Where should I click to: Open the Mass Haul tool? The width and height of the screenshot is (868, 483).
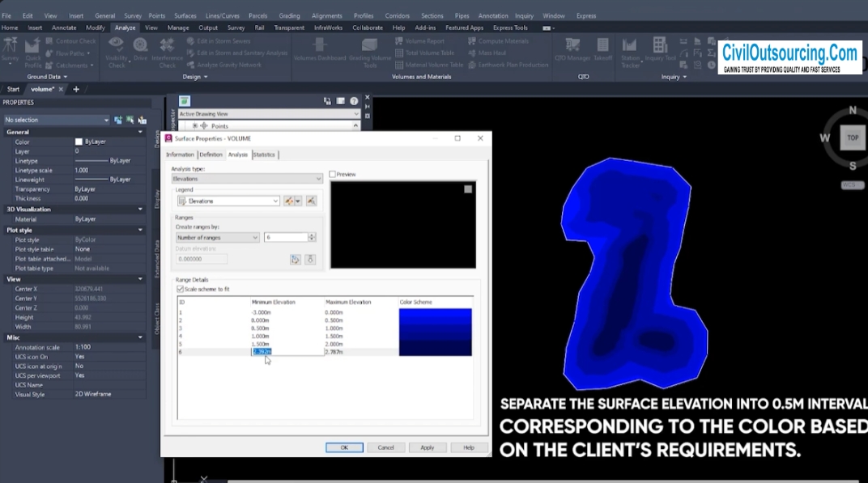point(487,53)
